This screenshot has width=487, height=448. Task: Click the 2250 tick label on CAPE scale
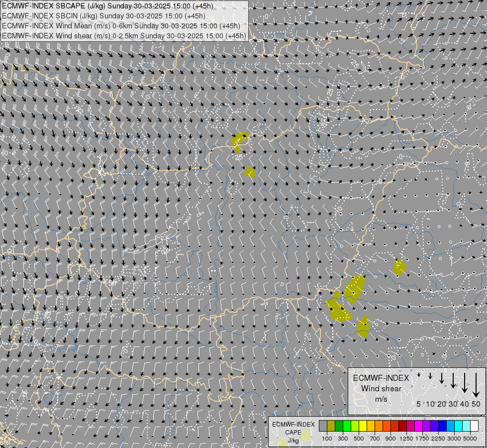pyautogui.click(x=438, y=439)
